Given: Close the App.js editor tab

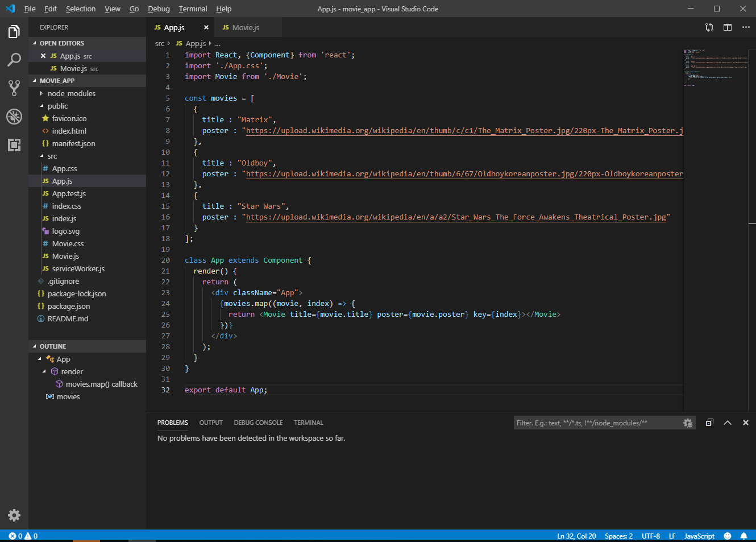Looking at the screenshot, I should click(x=206, y=27).
